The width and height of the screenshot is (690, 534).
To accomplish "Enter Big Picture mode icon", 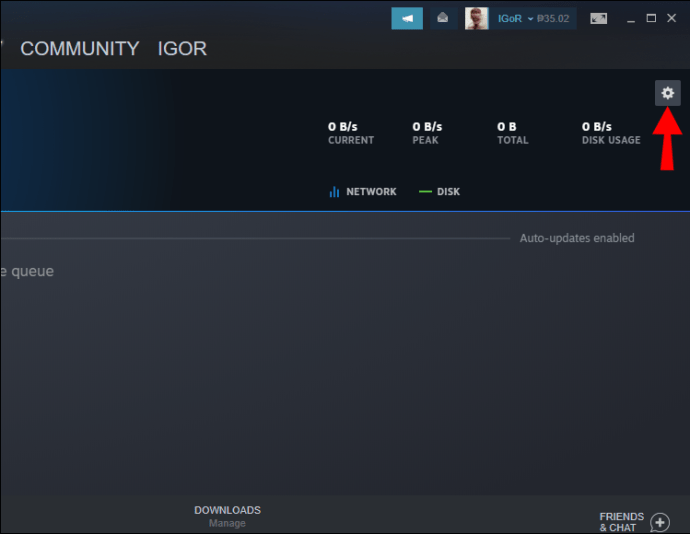I will coord(598,18).
